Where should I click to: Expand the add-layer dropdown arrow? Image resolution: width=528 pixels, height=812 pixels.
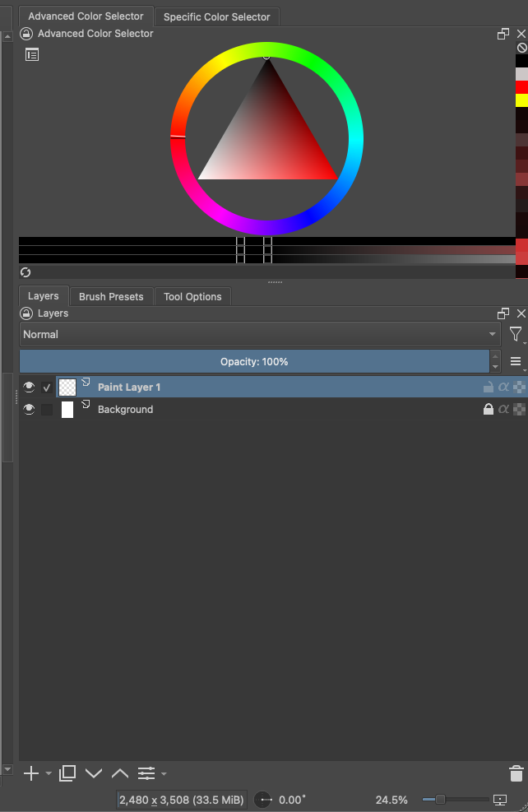tap(49, 773)
